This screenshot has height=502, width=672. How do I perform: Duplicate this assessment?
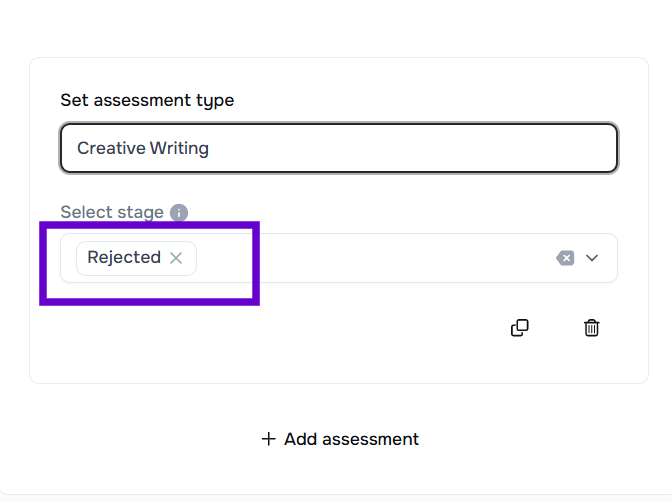point(520,328)
